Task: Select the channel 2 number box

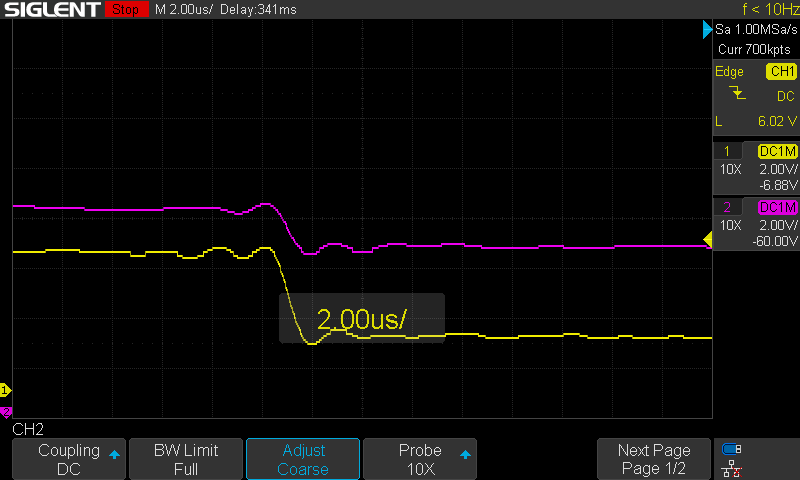Action: coord(727,207)
